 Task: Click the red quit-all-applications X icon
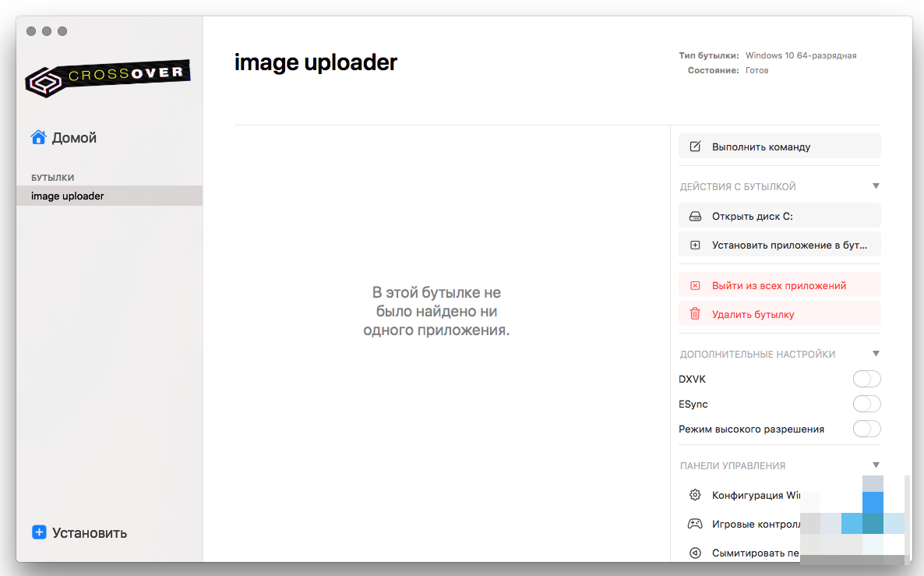coord(696,286)
